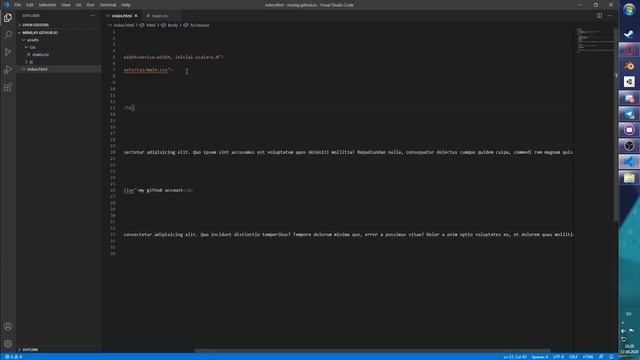Viewport: 640px width, 360px height.
Task: Click the body breadcrumb segment
Action: click(x=173, y=25)
